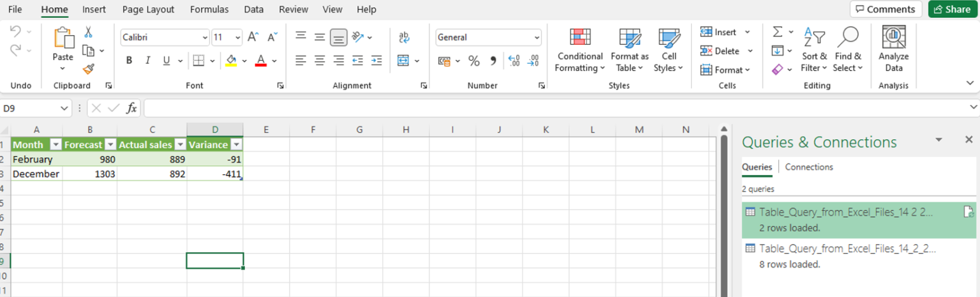Image resolution: width=980 pixels, height=297 pixels.
Task: Click the Percent Style icon
Action: click(x=474, y=61)
